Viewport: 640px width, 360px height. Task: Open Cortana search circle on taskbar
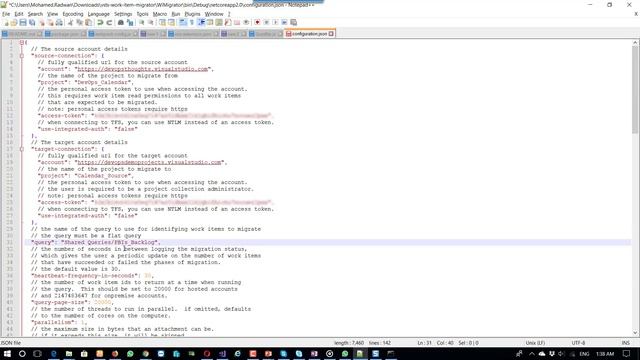[x=22, y=353]
